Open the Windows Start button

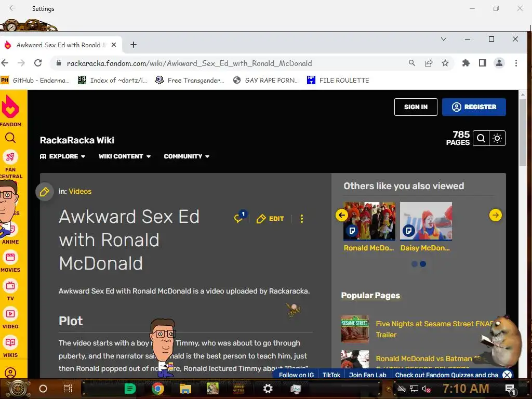pyautogui.click(x=18, y=389)
